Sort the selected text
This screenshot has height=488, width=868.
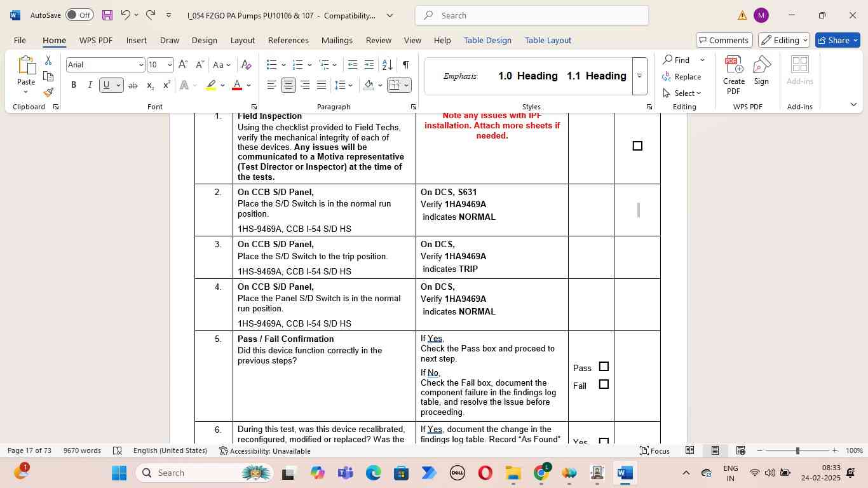pyautogui.click(x=387, y=65)
